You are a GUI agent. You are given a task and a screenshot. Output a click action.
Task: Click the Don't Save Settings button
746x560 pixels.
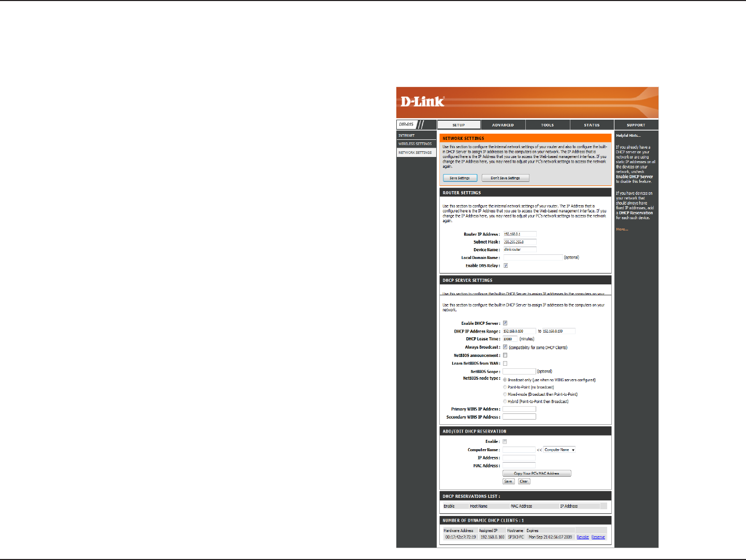[x=506, y=178]
